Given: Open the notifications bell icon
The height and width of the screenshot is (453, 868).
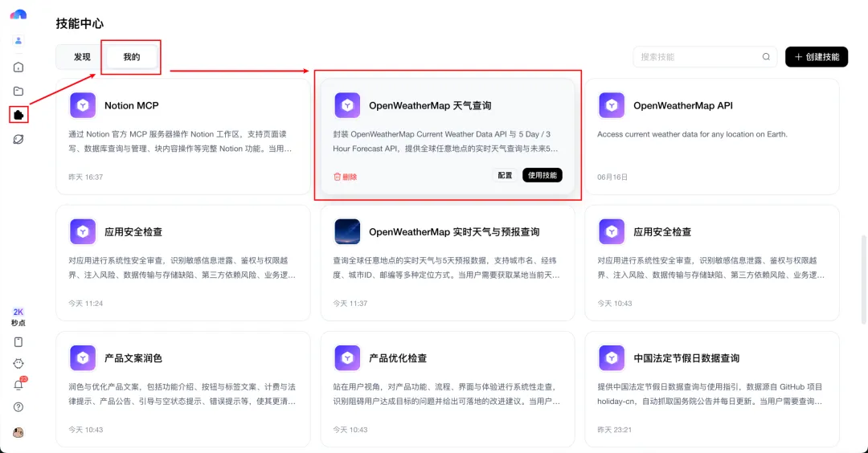Looking at the screenshot, I should point(18,385).
